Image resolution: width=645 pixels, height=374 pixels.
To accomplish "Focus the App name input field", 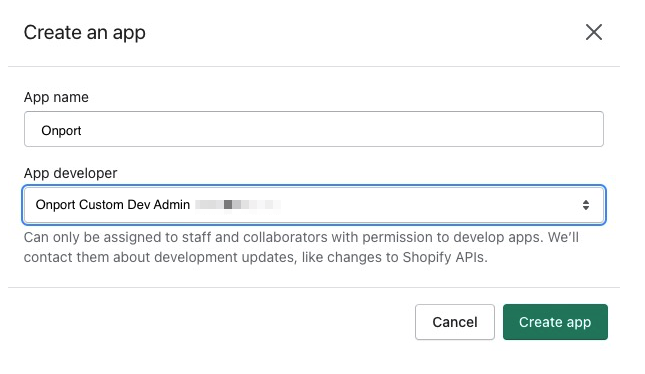I will (x=314, y=129).
